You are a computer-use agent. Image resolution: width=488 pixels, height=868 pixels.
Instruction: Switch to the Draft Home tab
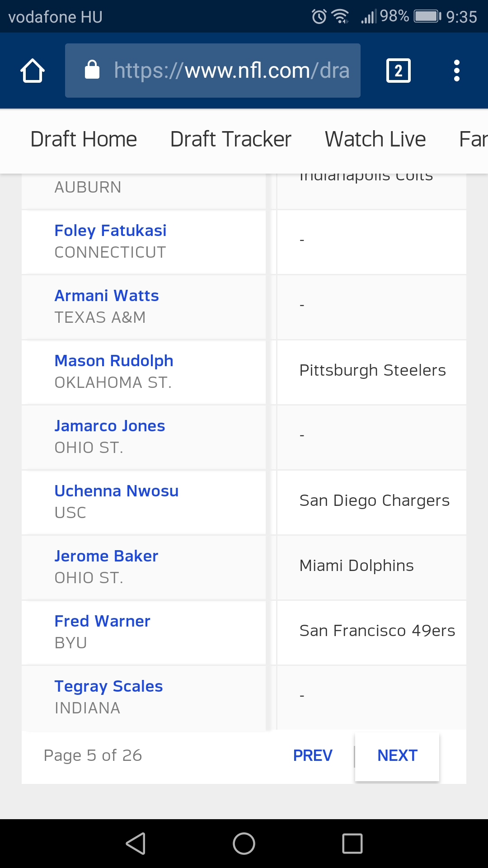point(84,139)
